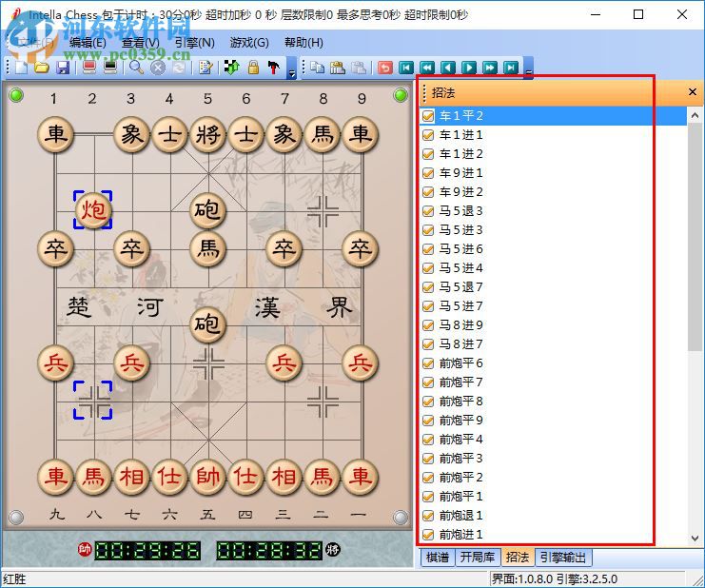Open file with the folder icon
The image size is (705, 588).
[x=41, y=68]
